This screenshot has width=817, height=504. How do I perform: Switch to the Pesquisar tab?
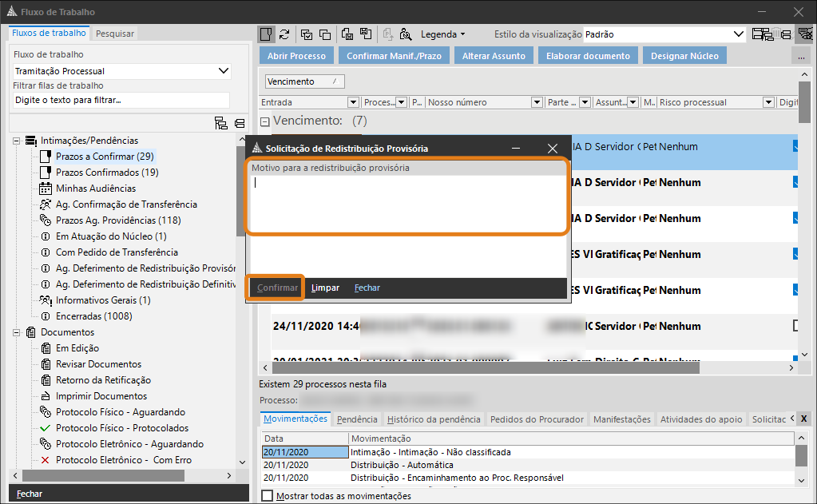pyautogui.click(x=115, y=34)
